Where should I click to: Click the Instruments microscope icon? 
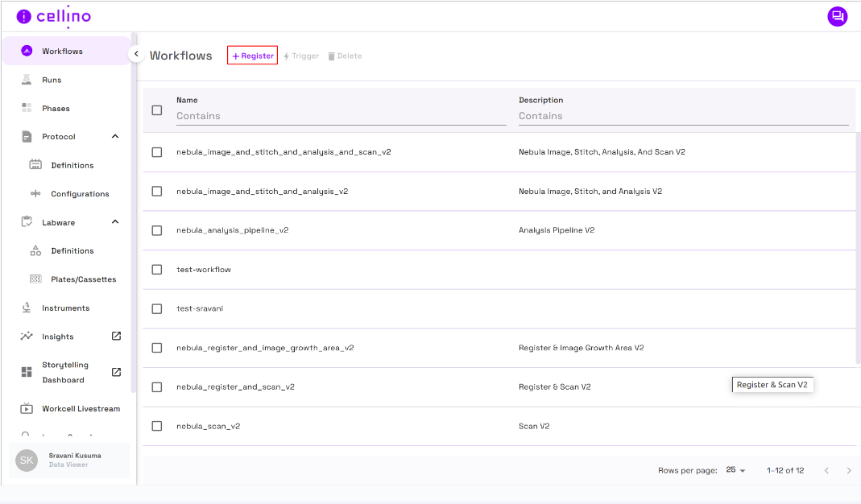coord(27,308)
